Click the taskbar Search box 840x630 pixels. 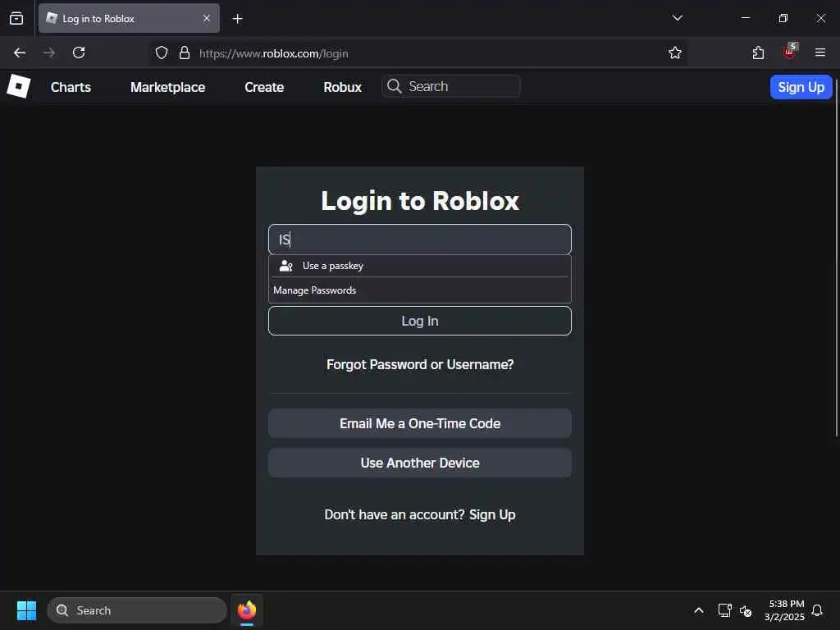(x=137, y=610)
